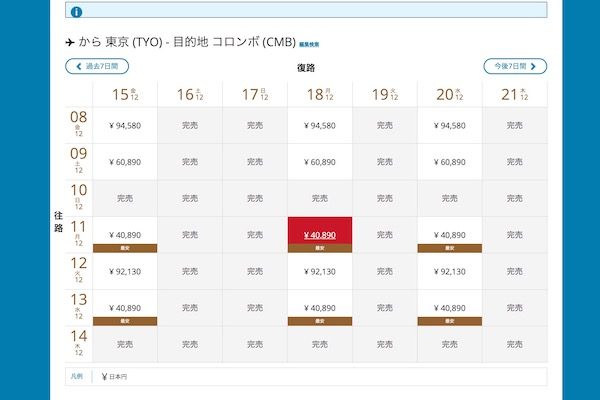Click sold-out cell: depart 10, return 15
Screen dimensions: 600x400
(125, 198)
